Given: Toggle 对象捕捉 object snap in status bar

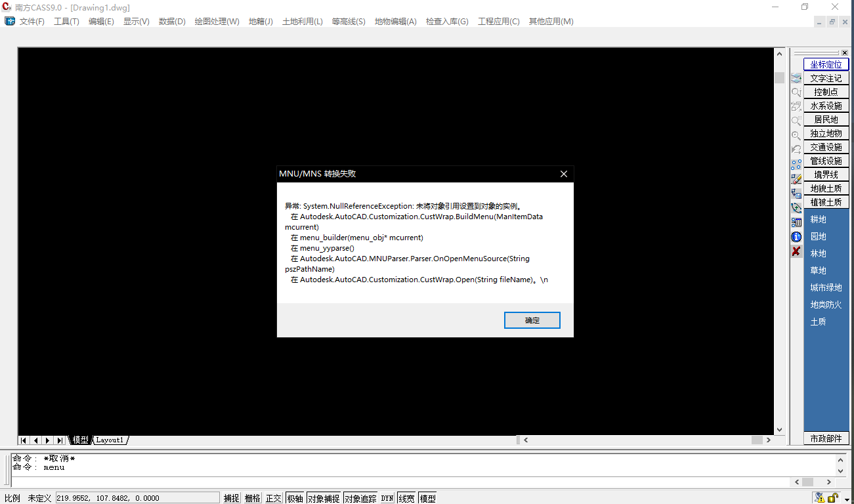Looking at the screenshot, I should (324, 498).
